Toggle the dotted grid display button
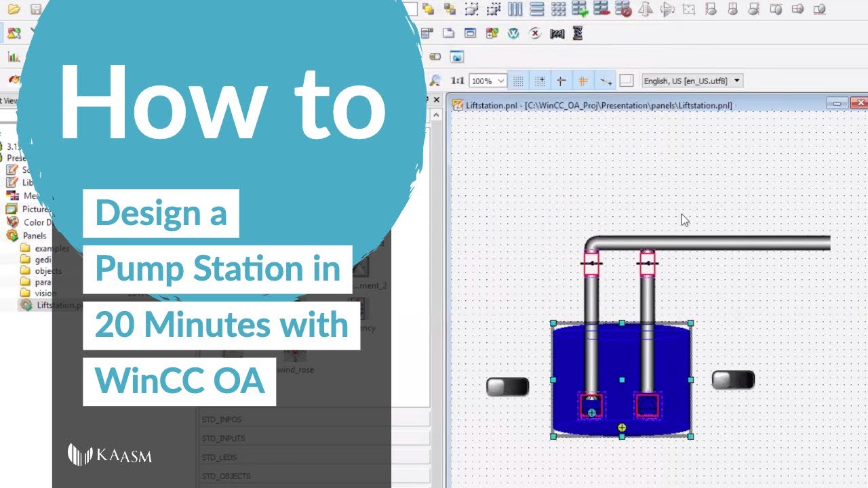Screen dimensions: 868x488 tap(518, 81)
